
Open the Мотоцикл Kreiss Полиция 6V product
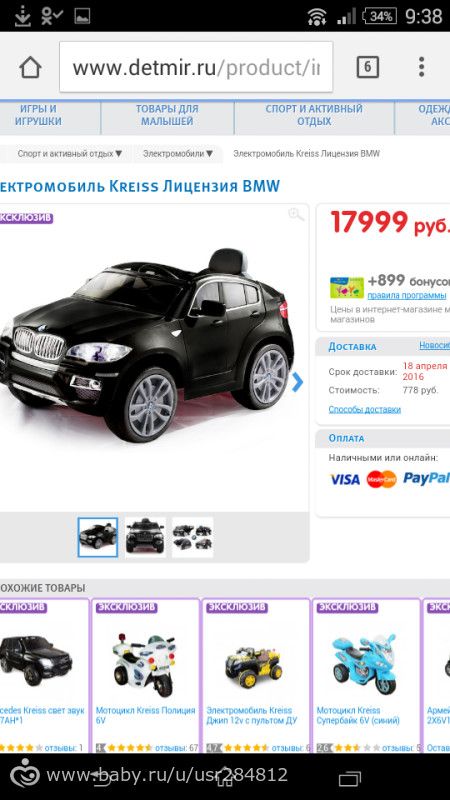pyautogui.click(x=145, y=715)
